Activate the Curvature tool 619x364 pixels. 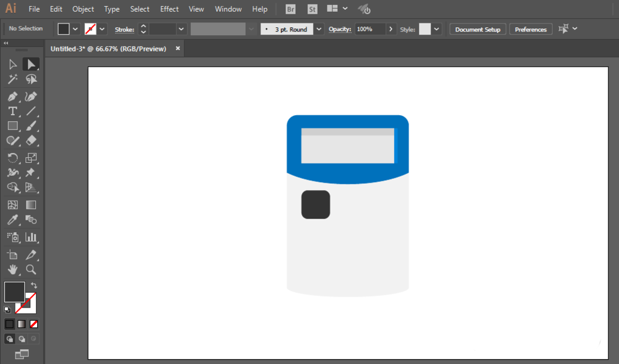tap(31, 97)
